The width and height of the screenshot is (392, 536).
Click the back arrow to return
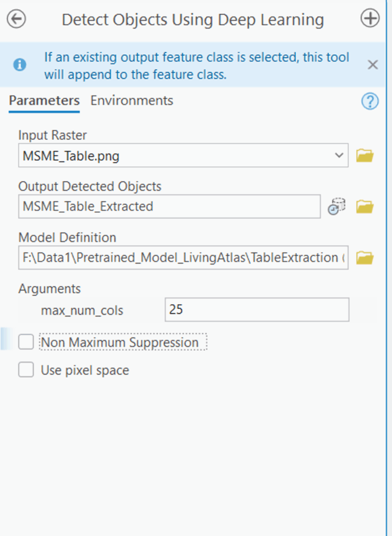(x=16, y=18)
